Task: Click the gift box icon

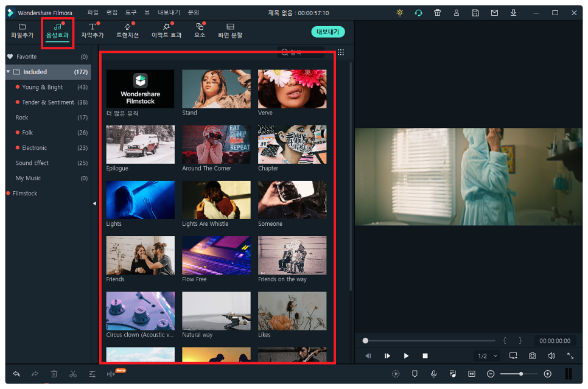Action: tap(437, 13)
